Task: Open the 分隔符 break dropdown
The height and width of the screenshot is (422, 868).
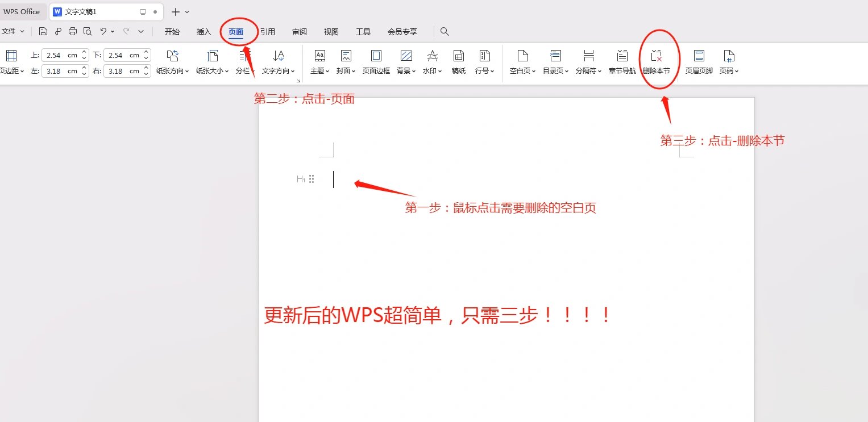Action: coord(589,71)
